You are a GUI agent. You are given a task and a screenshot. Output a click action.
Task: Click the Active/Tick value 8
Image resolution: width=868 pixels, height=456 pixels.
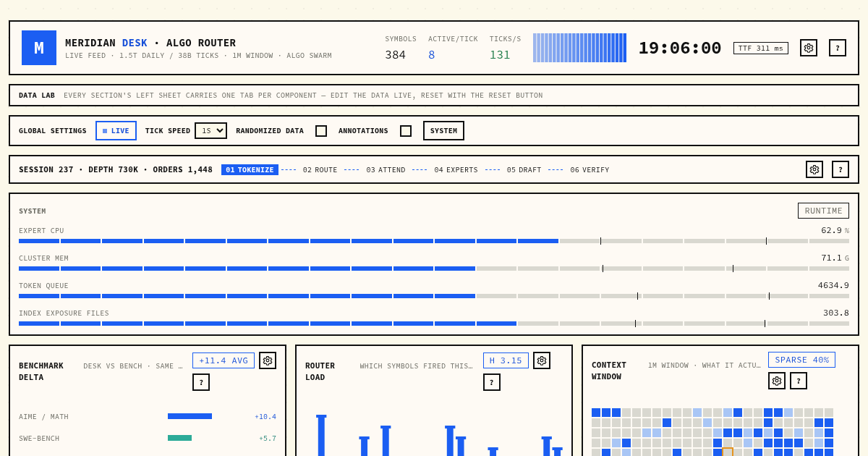432,55
